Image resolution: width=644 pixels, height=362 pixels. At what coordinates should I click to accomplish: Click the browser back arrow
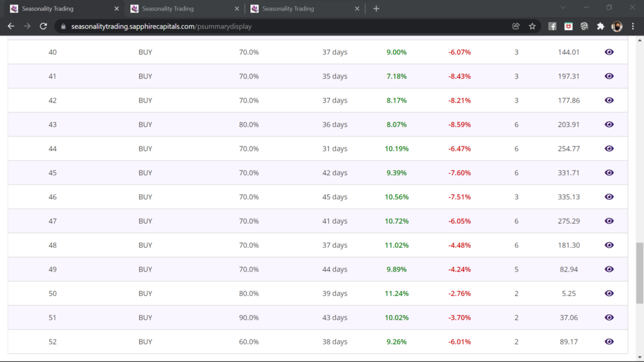(11, 26)
